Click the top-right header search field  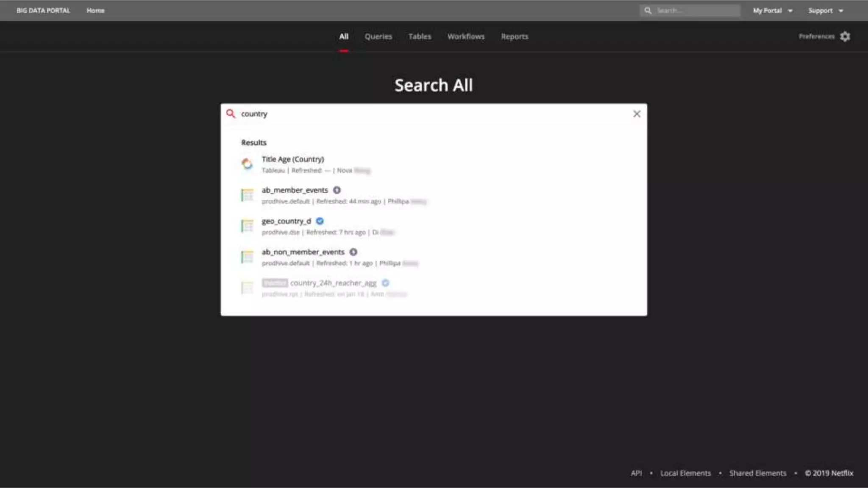(x=695, y=11)
